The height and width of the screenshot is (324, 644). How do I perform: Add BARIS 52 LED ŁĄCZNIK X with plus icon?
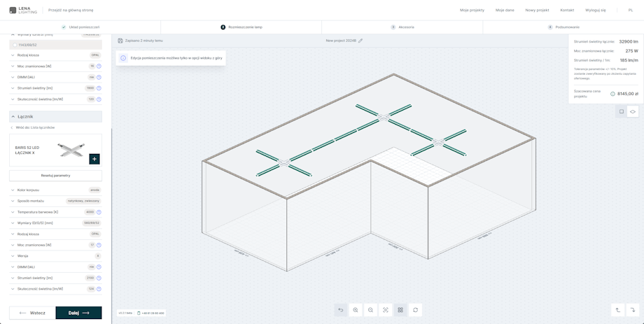coord(94,159)
